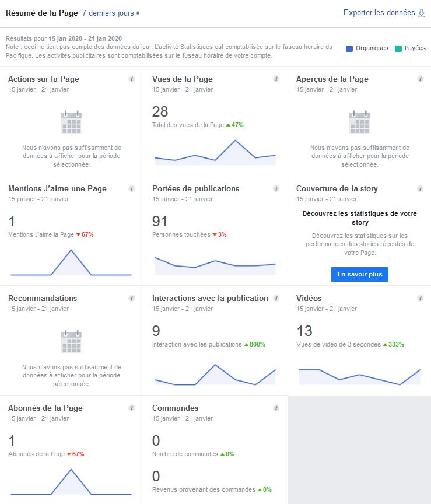This screenshot has height=504, width=431.
Task: Click the export download arrow icon
Action: [x=422, y=13]
